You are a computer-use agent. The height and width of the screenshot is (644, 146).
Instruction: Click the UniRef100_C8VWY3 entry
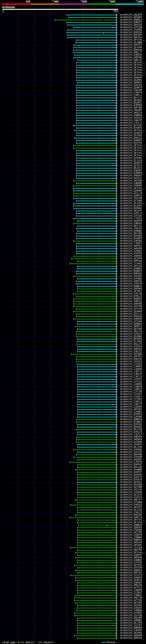(x=131, y=444)
